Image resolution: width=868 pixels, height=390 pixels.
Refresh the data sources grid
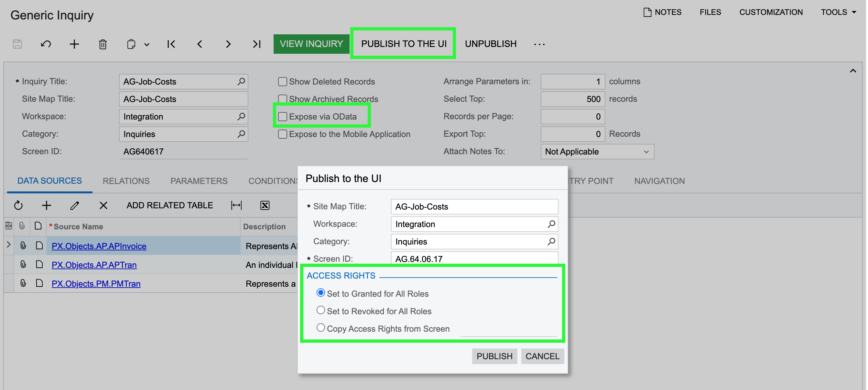tap(18, 205)
